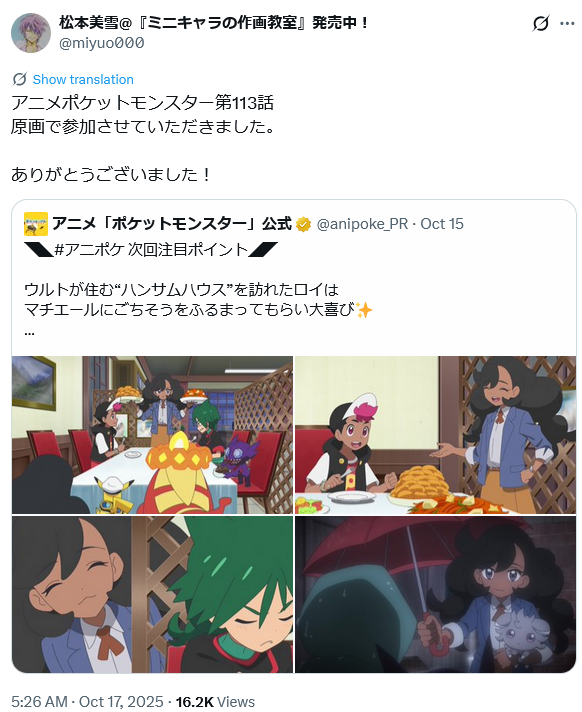This screenshot has height=712, width=582.
Task: Open the 5:26 AM Oct 17, 2025 timestamp
Action: (87, 702)
